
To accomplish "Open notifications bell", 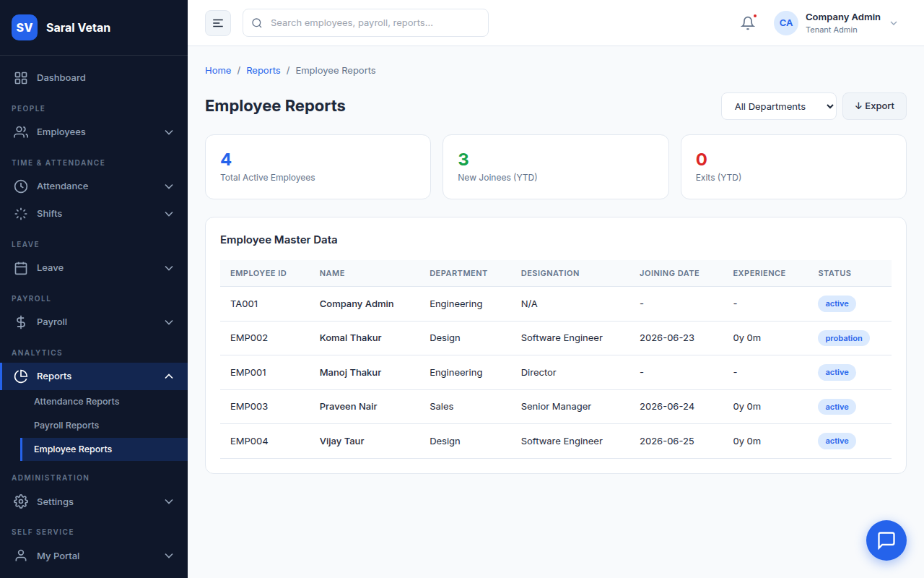I will (x=748, y=23).
